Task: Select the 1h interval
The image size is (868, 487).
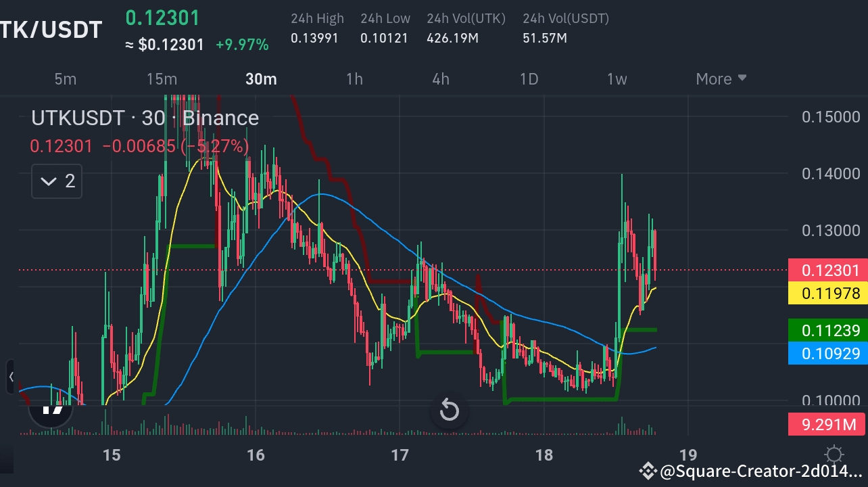Action: click(x=354, y=79)
